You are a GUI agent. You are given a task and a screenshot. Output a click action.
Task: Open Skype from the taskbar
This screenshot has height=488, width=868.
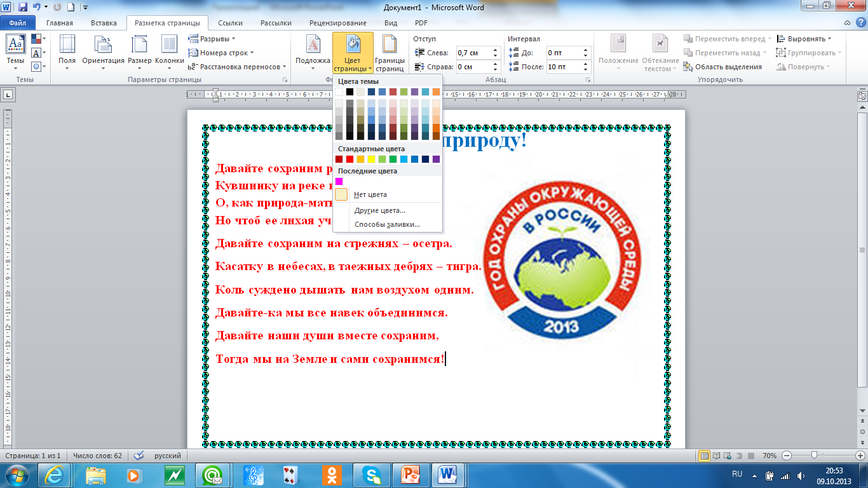[x=370, y=475]
